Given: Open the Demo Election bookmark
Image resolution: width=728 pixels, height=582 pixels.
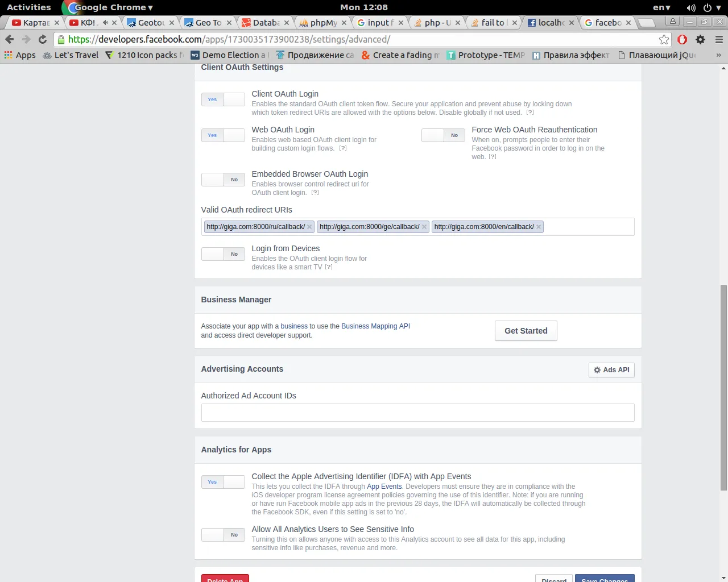Looking at the screenshot, I should (x=229, y=55).
